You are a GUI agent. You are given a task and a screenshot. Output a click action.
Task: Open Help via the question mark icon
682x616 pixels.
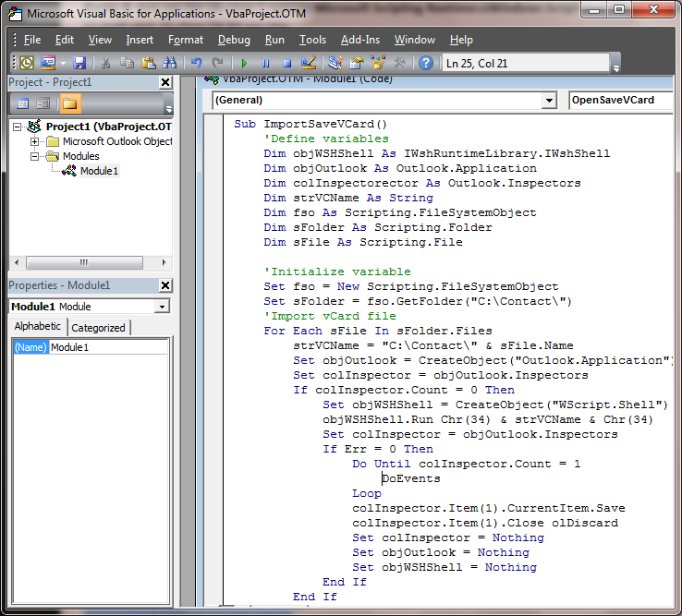(x=425, y=63)
